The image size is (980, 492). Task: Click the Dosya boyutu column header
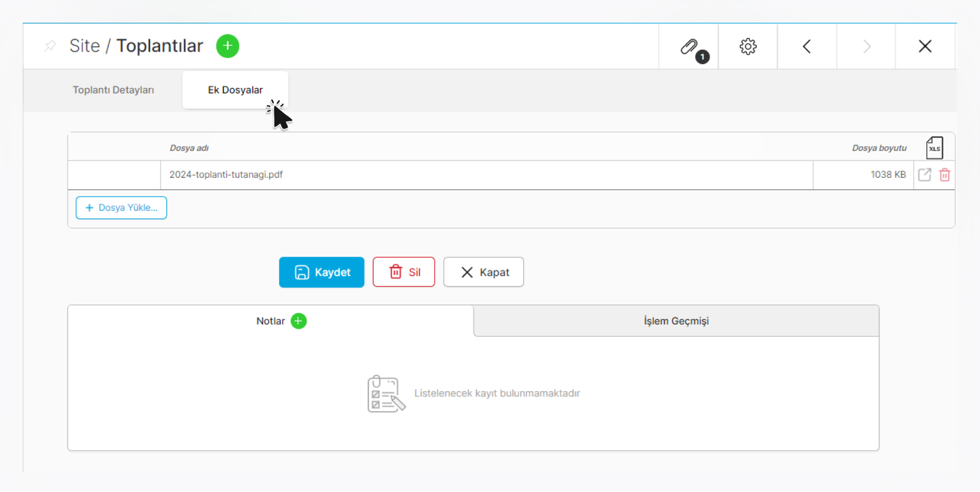pos(879,148)
